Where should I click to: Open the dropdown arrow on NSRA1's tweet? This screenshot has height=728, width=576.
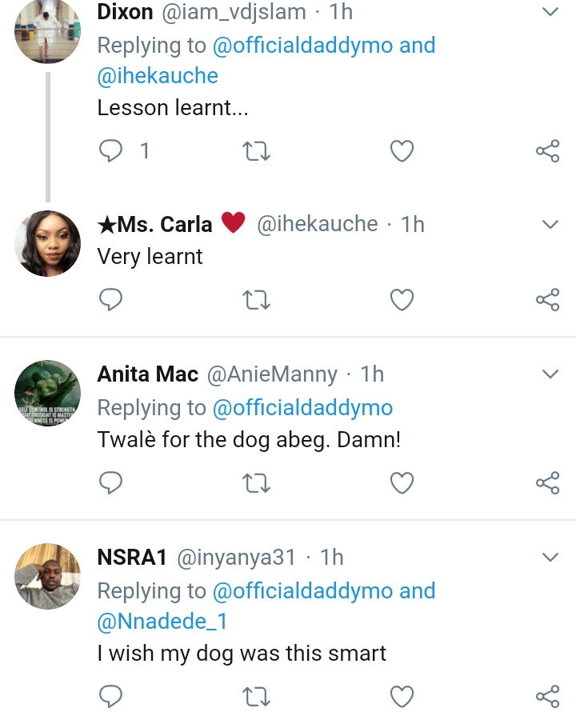coord(550,557)
